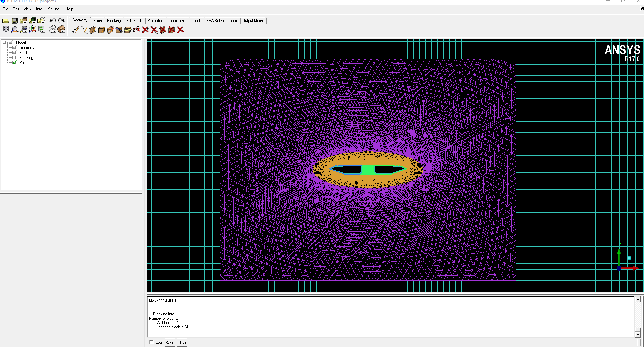
Task: Click the Redo arrow icon
Action: coord(61,21)
